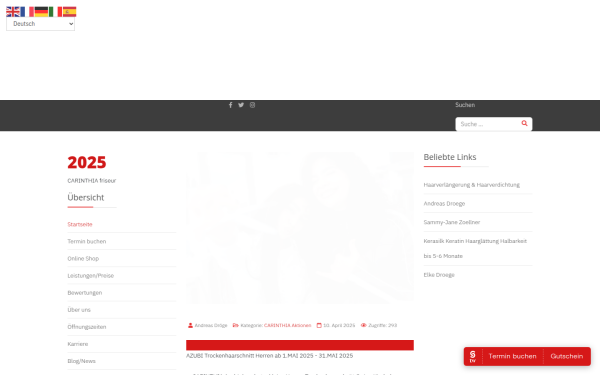Image resolution: width=600 pixels, height=375 pixels.
Task: Open Online Shop menu item
Action: [83, 259]
